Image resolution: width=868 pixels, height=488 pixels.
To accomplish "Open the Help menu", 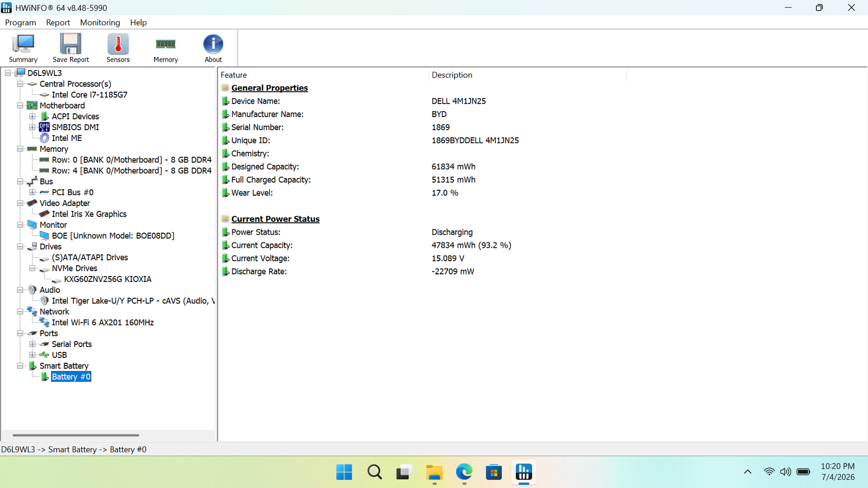I will [138, 23].
